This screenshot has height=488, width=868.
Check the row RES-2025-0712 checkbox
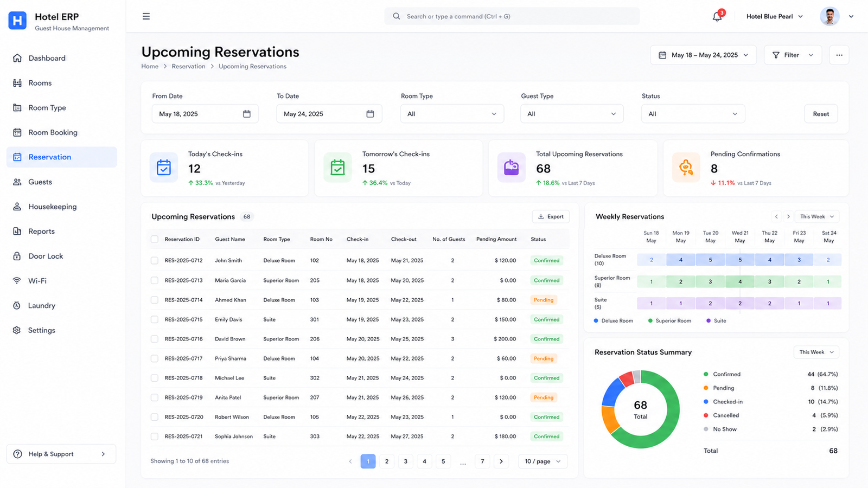155,261
